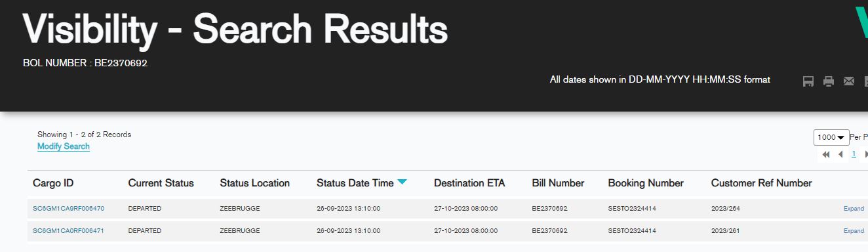This screenshot has width=868, height=252.
Task: Sort by the Status Location column header
Action: 254,183
